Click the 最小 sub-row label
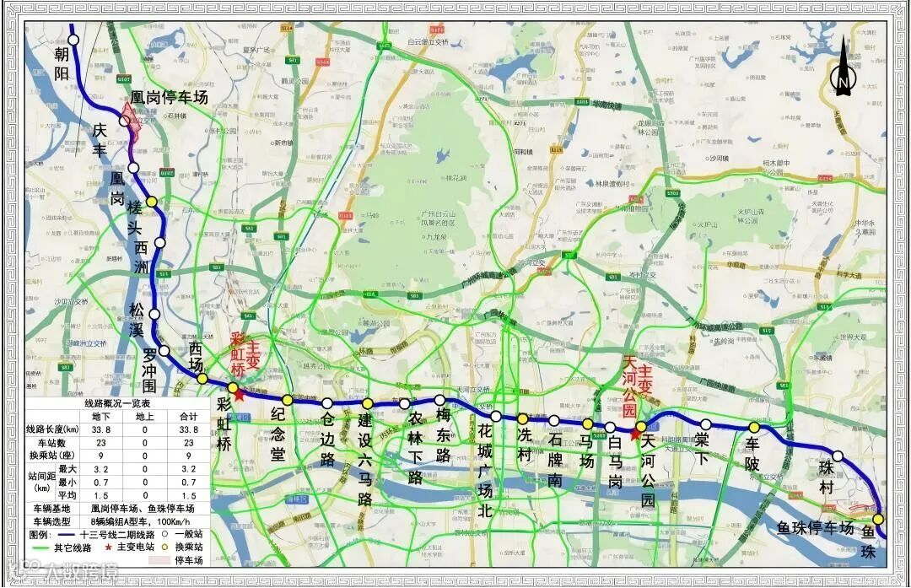Image resolution: width=911 pixels, height=588 pixels. coord(67,483)
